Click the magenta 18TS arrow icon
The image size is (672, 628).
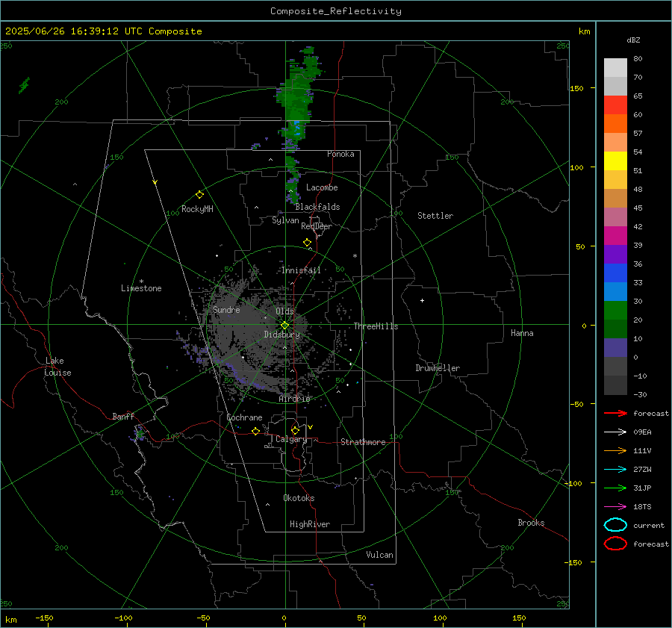coord(615,507)
